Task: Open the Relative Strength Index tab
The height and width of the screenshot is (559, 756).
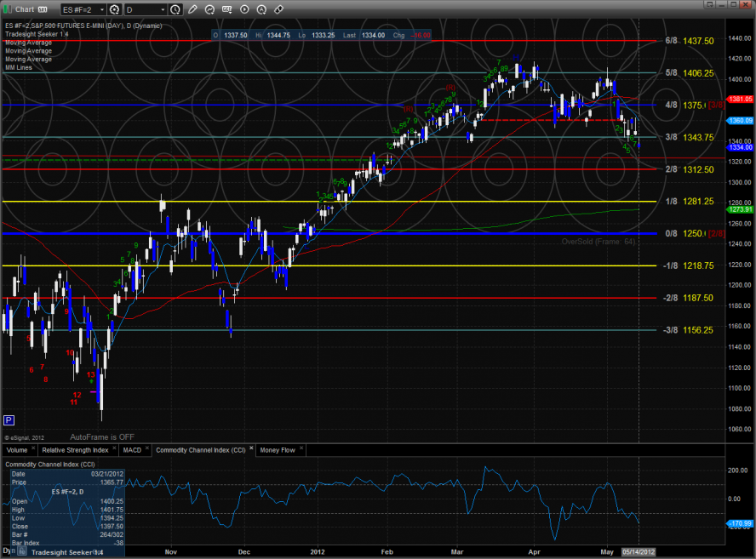Action: click(x=75, y=449)
